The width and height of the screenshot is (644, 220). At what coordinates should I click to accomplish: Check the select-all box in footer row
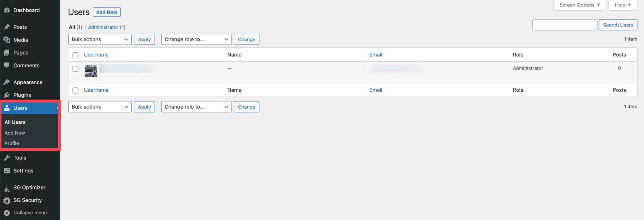(75, 90)
